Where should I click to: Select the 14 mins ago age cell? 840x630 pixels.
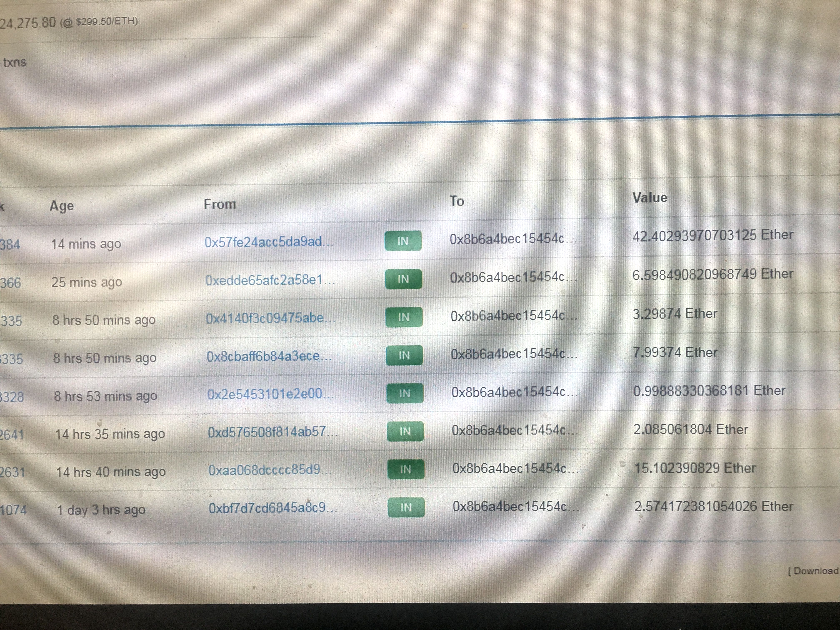point(86,244)
